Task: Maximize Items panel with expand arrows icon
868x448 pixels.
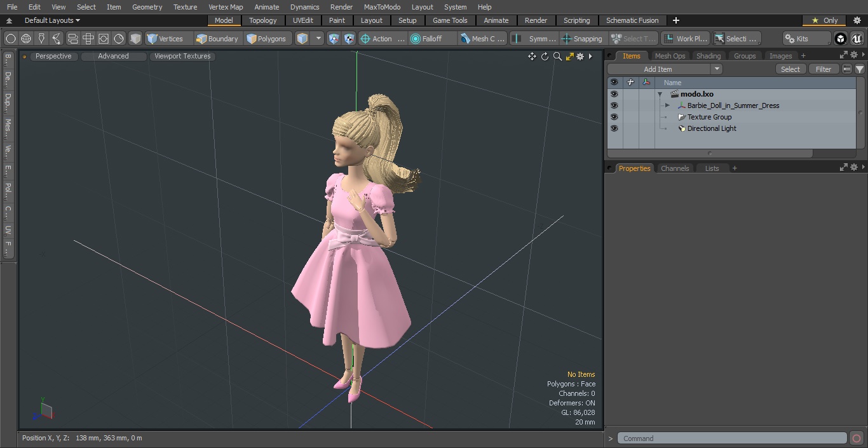Action: (x=844, y=55)
